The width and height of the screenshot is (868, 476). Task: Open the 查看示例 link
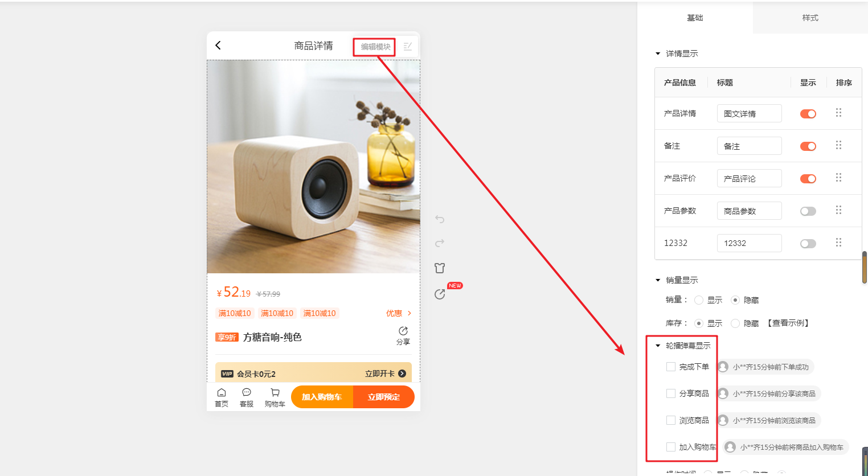(x=788, y=323)
